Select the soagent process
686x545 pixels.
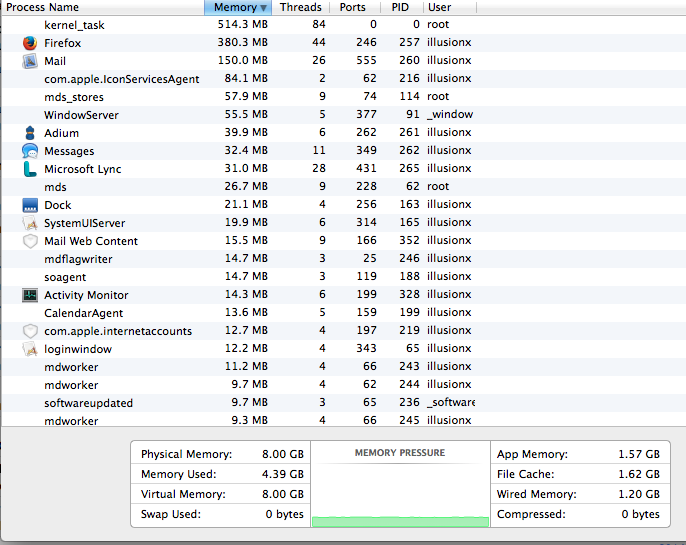tap(343, 277)
